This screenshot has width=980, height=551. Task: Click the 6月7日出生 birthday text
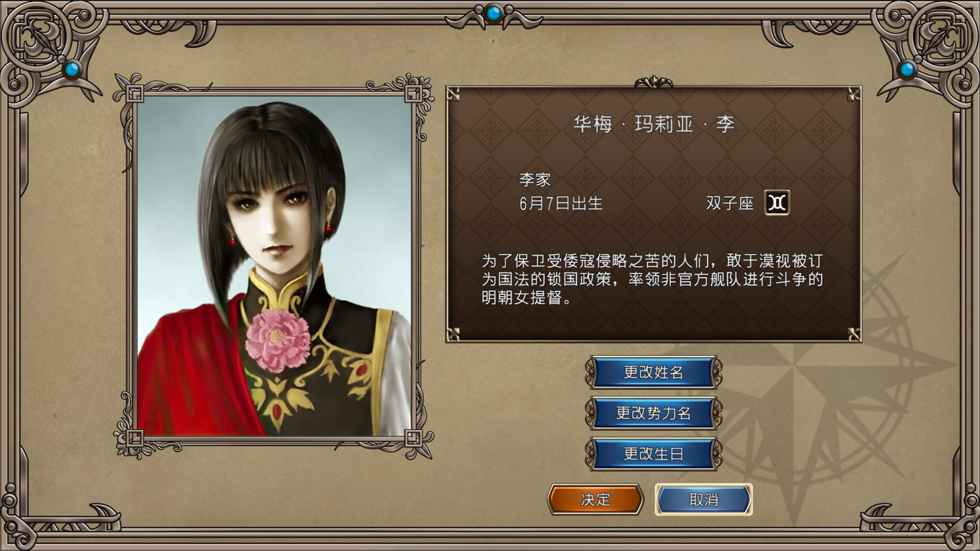pos(561,204)
